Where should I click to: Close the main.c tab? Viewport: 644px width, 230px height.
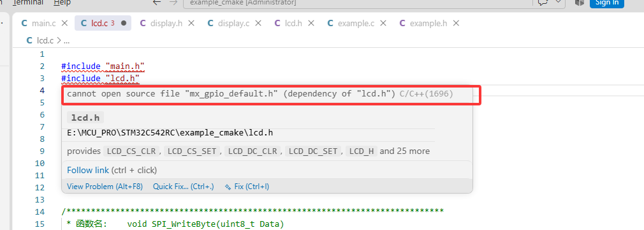(x=64, y=24)
